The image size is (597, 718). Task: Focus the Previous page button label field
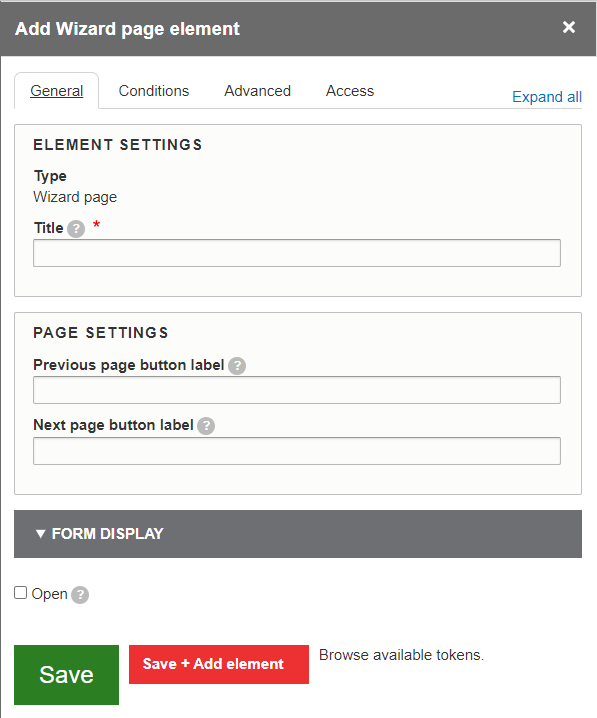click(x=297, y=390)
